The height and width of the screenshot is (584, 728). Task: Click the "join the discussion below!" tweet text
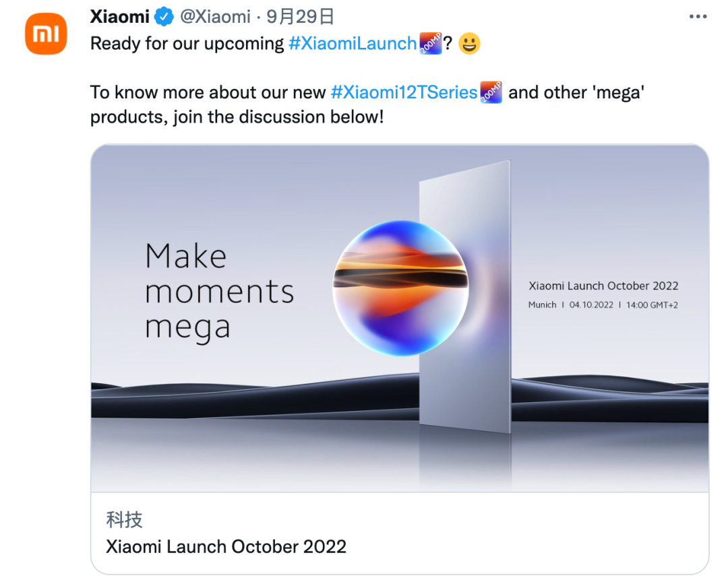[278, 117]
